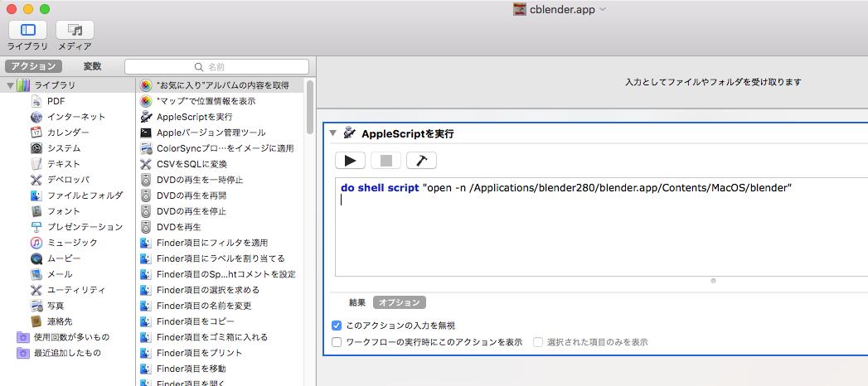Open the Media browser button
Image resolution: width=868 pixels, height=386 pixels.
tap(75, 30)
